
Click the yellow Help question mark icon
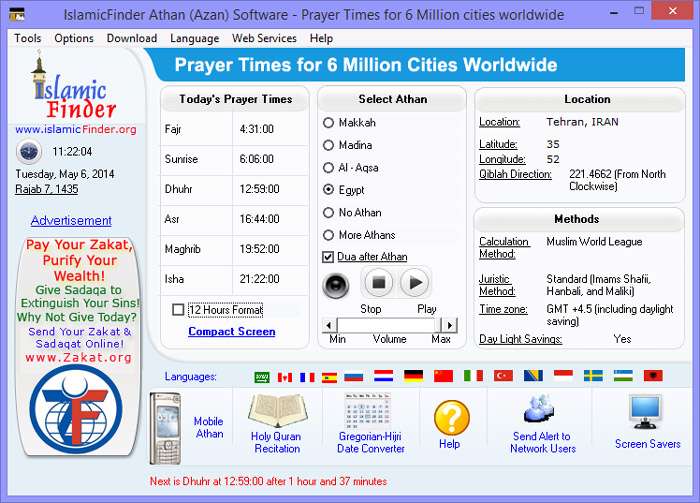click(x=450, y=416)
